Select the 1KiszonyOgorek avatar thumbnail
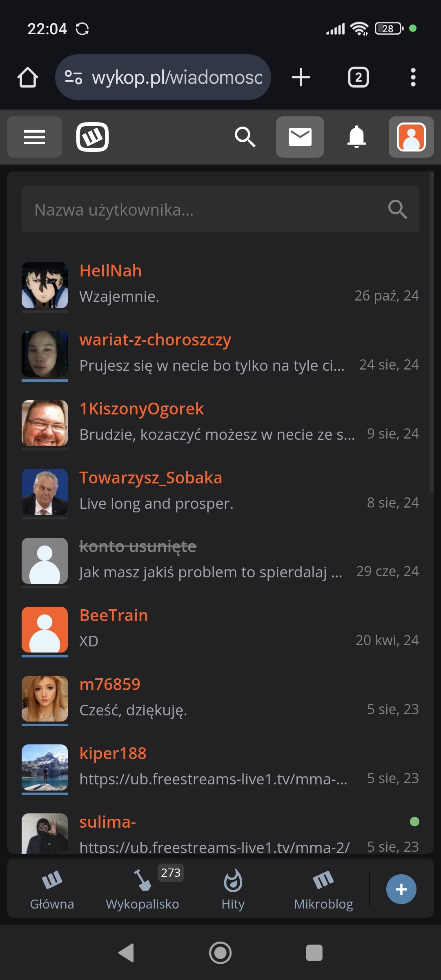 point(45,423)
